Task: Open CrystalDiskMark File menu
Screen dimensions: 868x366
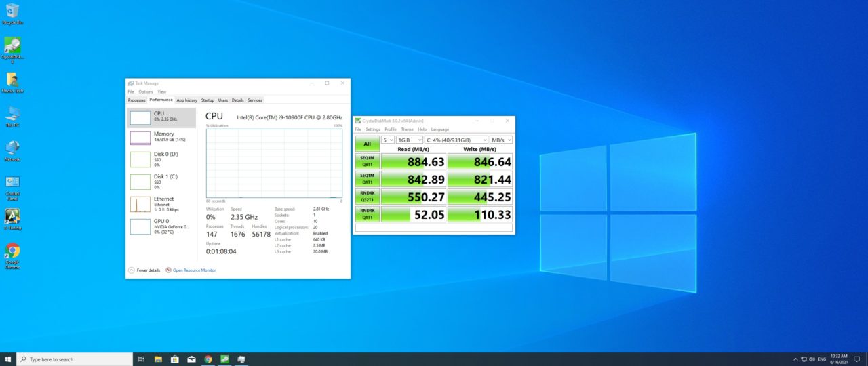Action: pyautogui.click(x=358, y=129)
